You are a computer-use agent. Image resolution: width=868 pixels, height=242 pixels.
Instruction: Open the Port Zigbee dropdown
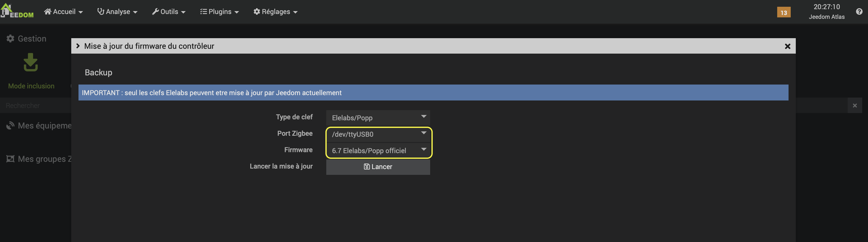(378, 134)
